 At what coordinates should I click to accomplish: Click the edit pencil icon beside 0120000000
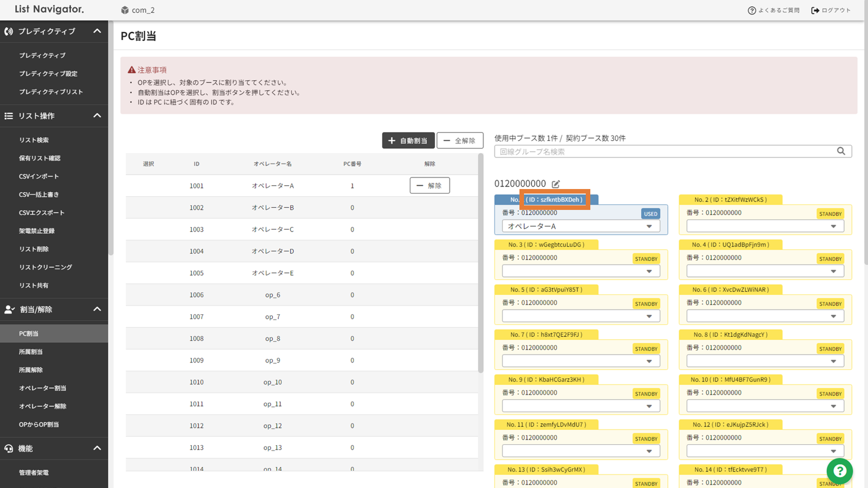click(556, 184)
